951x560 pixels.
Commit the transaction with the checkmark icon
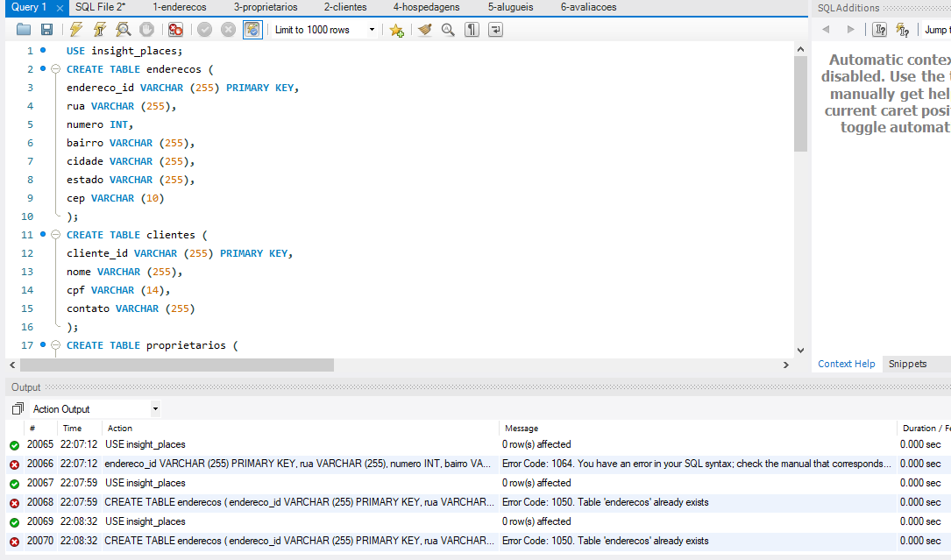tap(205, 30)
